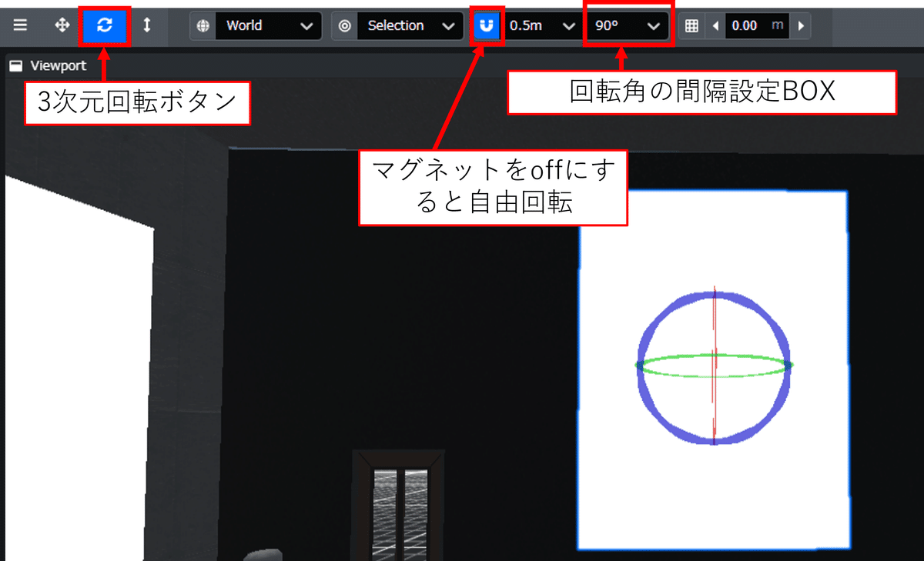The width and height of the screenshot is (924, 561).
Task: Toggle the magnet snapping button
Action: (x=486, y=25)
